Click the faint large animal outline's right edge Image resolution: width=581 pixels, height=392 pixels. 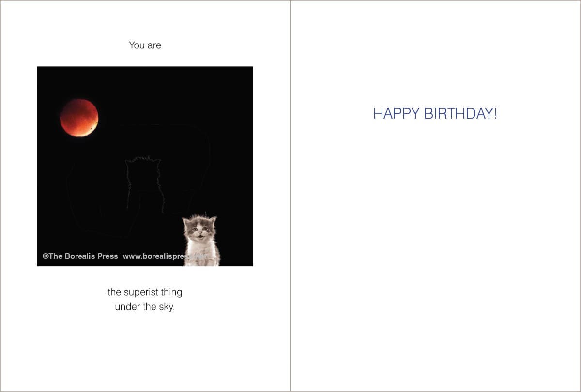[210, 155]
